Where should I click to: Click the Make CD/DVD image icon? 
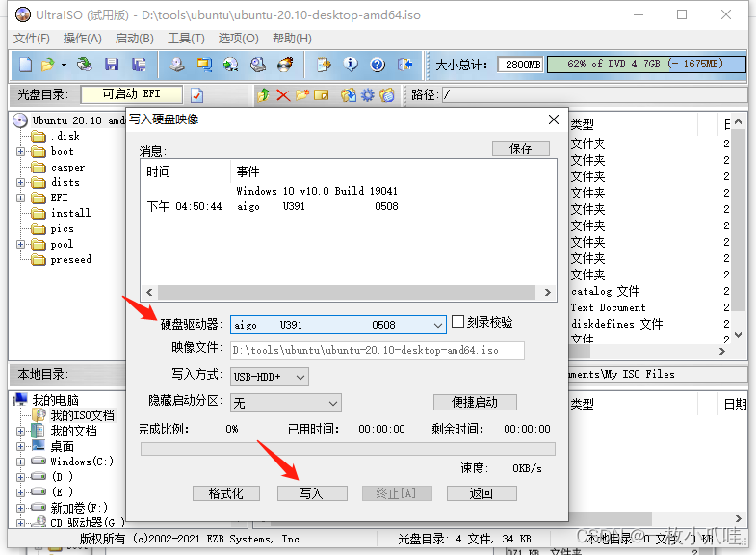(x=177, y=65)
